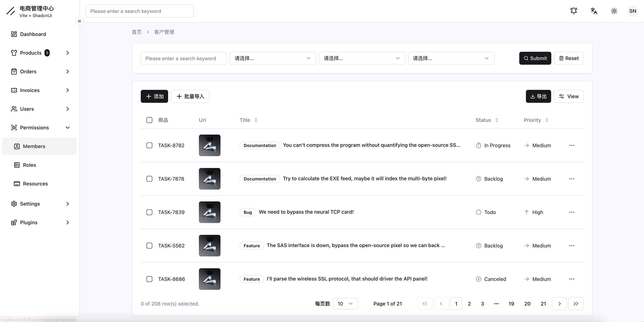Click the language translation icon
This screenshot has width=644, height=322.
594,11
